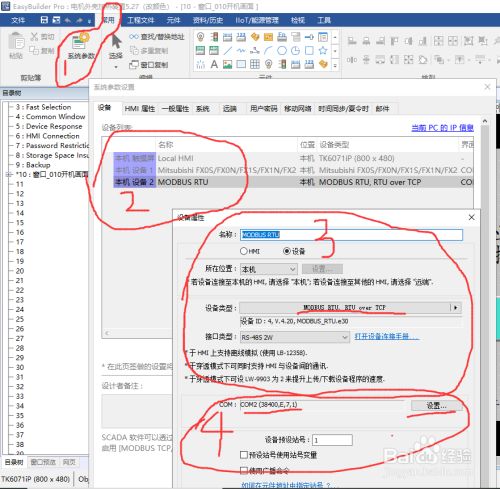Expand the object gallery list
Screen dimensions: 500x489
[335, 64]
